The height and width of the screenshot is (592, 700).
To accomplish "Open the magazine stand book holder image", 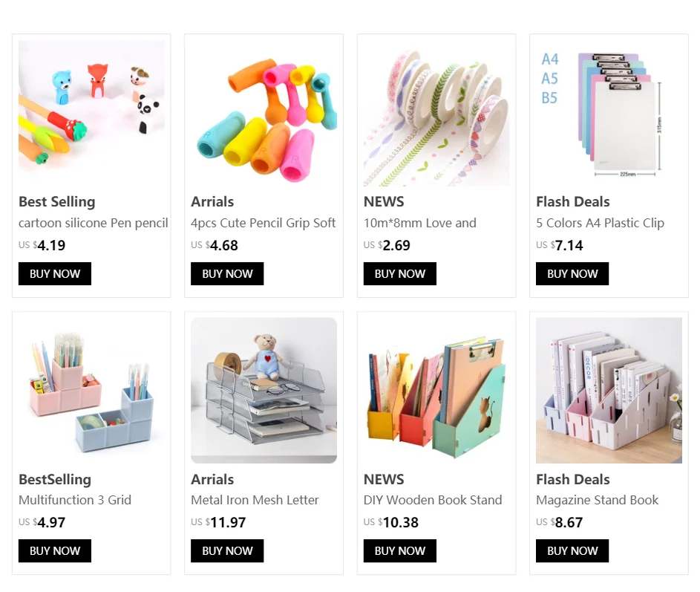I will point(609,391).
